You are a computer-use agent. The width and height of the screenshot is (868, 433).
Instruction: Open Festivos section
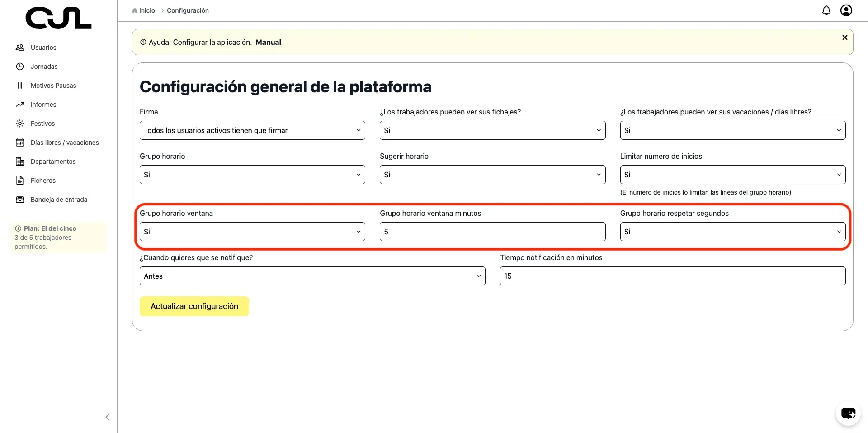click(43, 124)
